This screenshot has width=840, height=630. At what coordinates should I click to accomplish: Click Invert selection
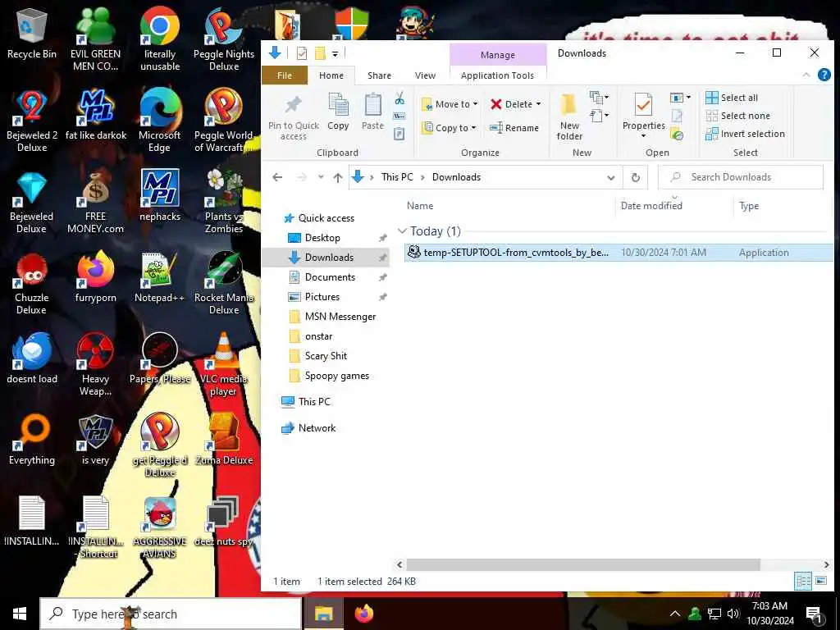(x=745, y=134)
